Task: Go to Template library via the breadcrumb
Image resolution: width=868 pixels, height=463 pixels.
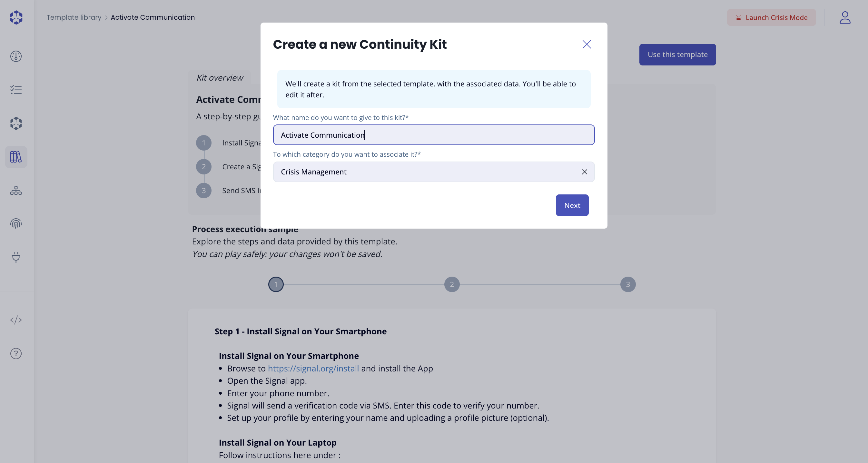Action: click(x=74, y=17)
